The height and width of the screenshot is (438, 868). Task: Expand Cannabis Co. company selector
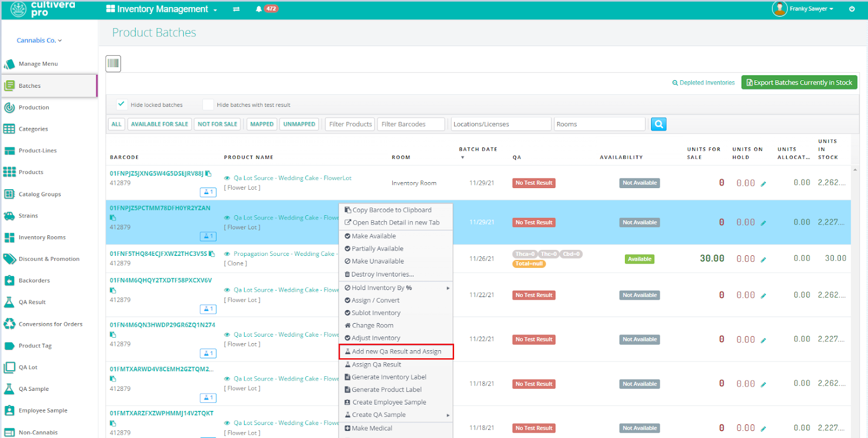tap(39, 40)
